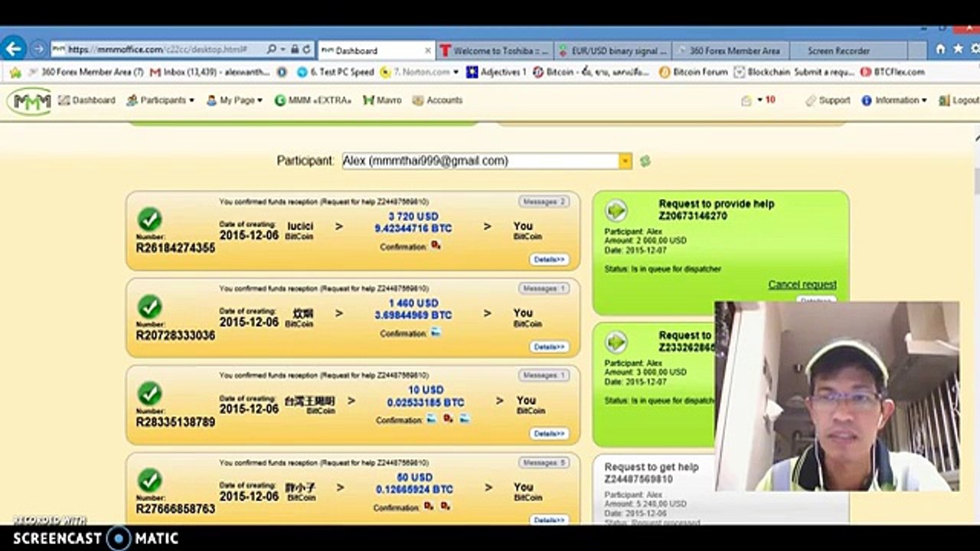Viewport: 980px width, 551px height.
Task: Open the address bar history dropdown arrow
Action: (x=284, y=49)
